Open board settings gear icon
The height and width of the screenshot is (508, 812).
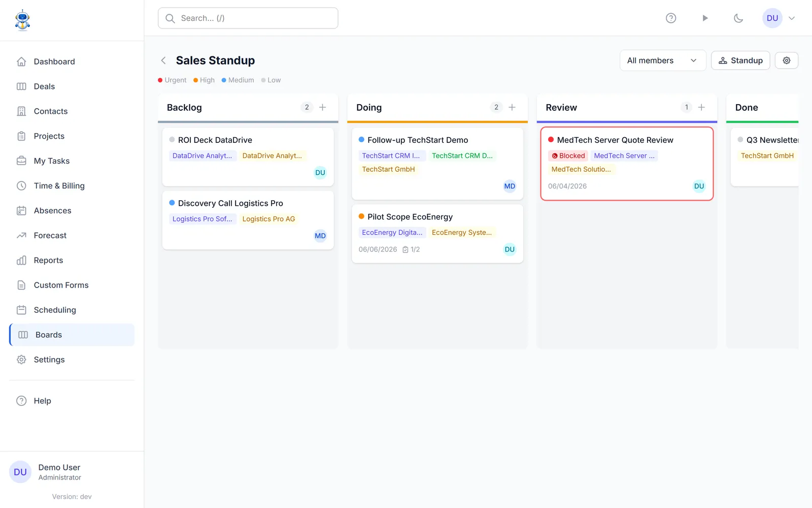(x=787, y=60)
